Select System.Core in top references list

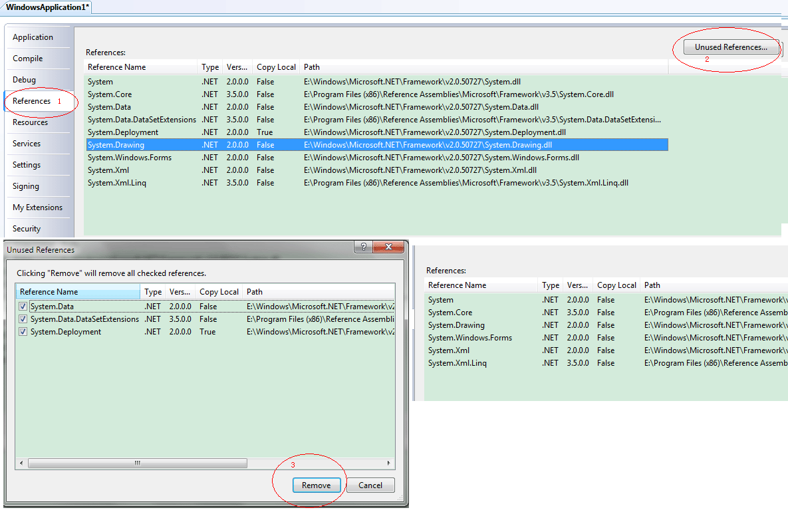point(377,94)
